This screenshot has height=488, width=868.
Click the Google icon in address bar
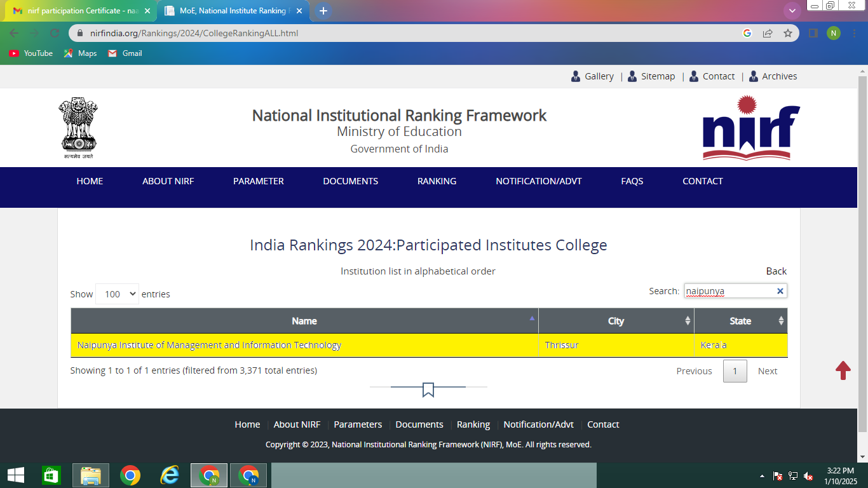point(747,33)
